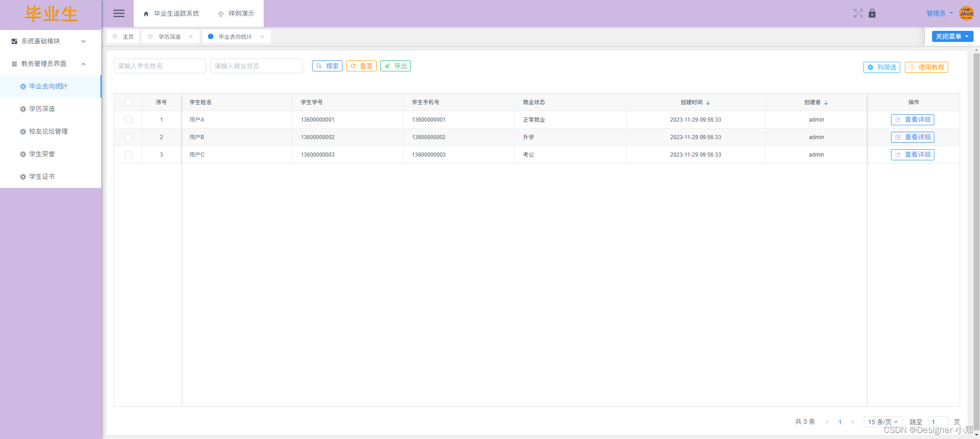Click the lightbulb icon beside 样例演示
The height and width of the screenshot is (439, 980).
(x=221, y=14)
